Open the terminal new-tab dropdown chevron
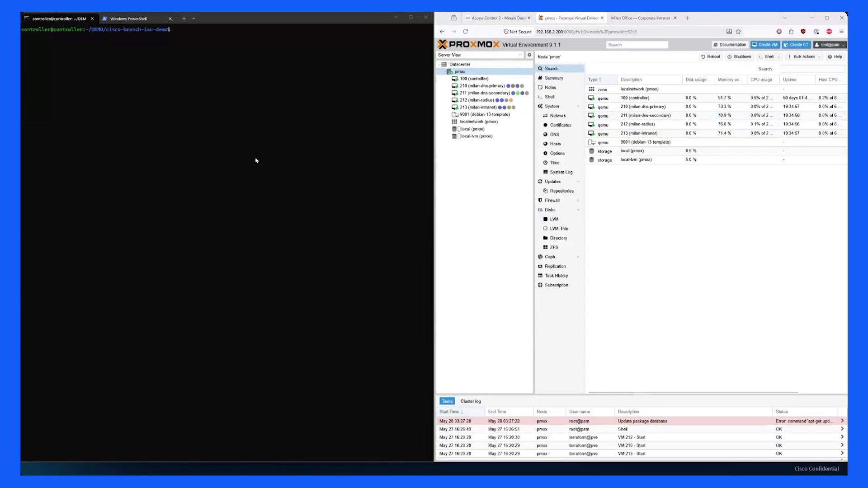 [193, 19]
